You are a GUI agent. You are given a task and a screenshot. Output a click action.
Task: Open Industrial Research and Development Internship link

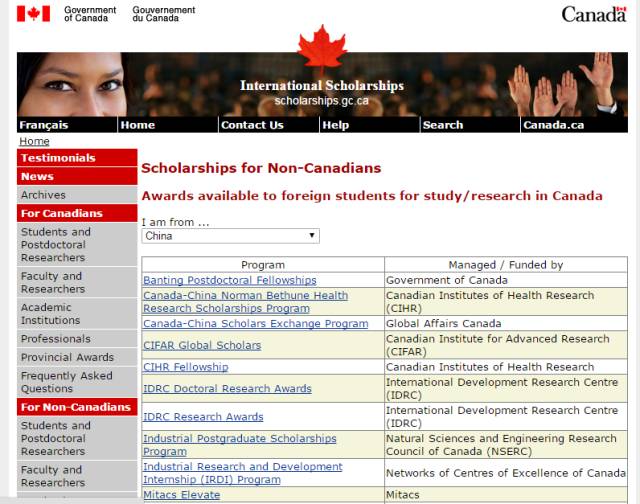click(x=243, y=473)
